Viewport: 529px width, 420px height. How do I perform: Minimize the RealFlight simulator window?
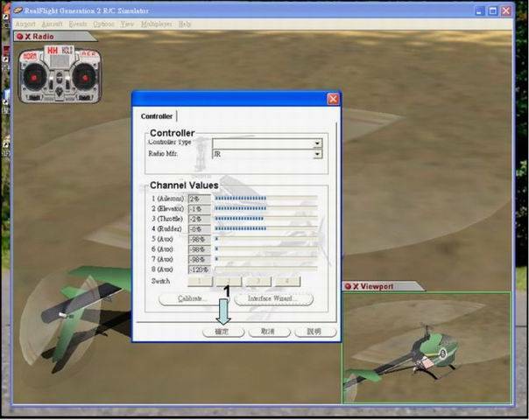point(479,10)
